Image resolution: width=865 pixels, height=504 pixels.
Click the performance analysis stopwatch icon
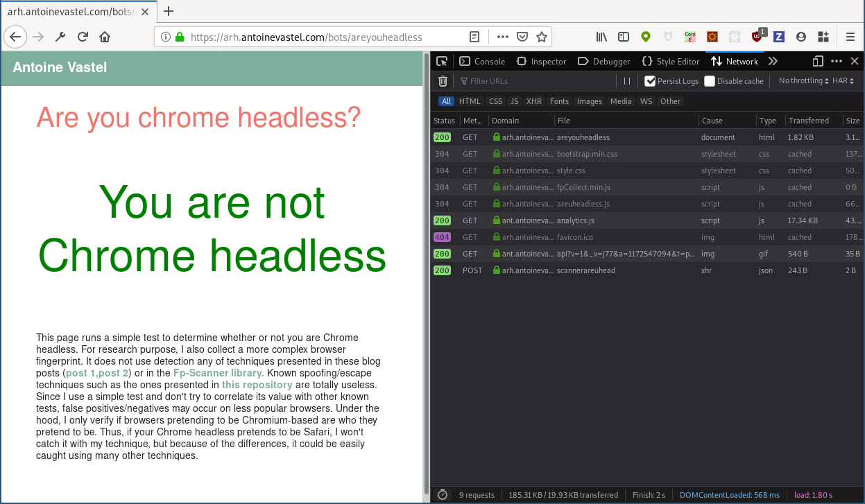443,495
